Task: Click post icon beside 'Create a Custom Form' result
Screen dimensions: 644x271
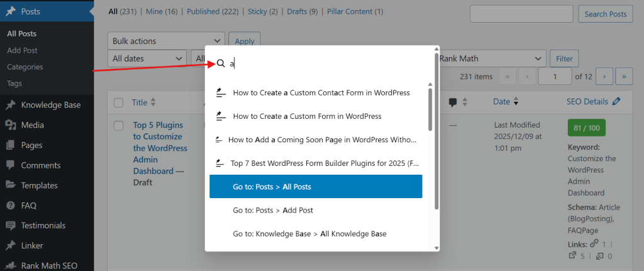Action: point(221,116)
